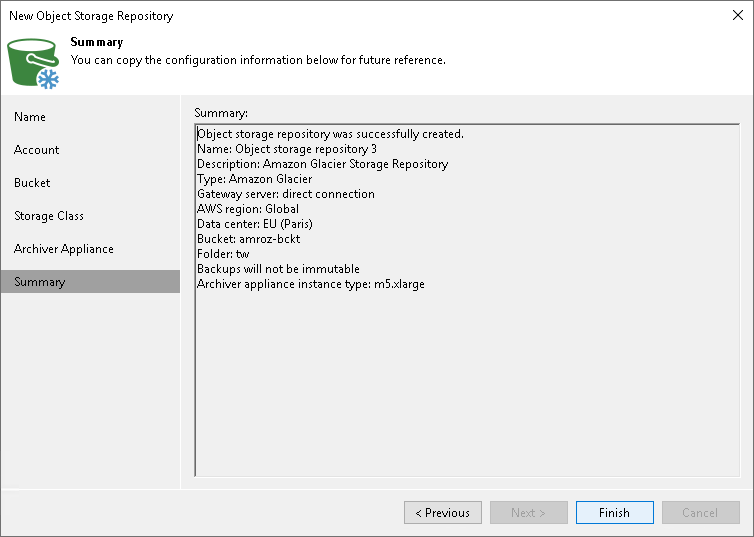Viewport: 754px width, 537px height.
Task: Click the 'Name: Object storage repository 3' line
Action: point(287,149)
